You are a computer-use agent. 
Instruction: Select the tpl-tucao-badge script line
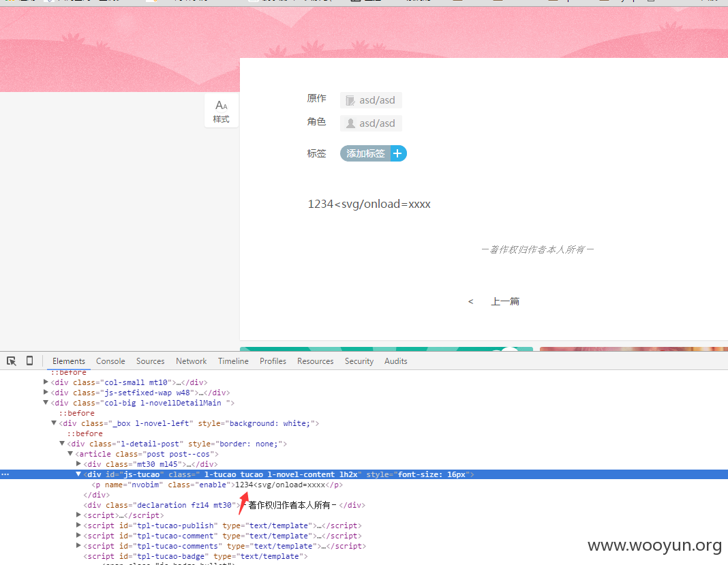[x=196, y=556]
